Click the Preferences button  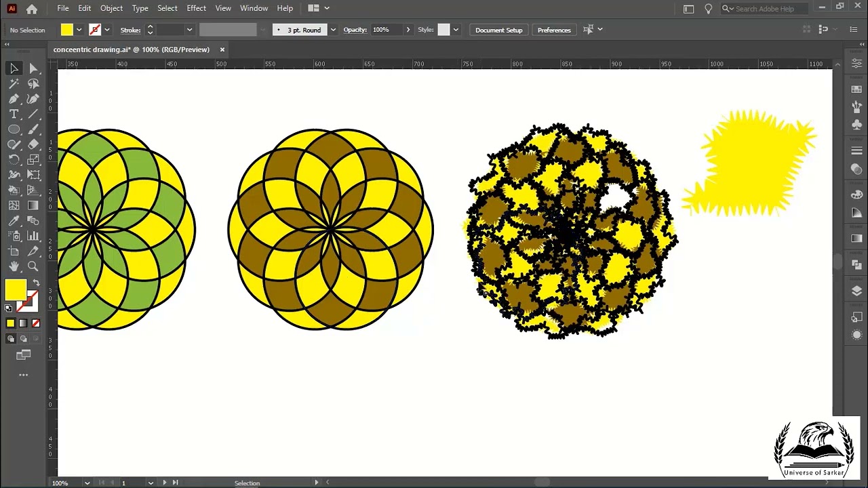tap(554, 30)
